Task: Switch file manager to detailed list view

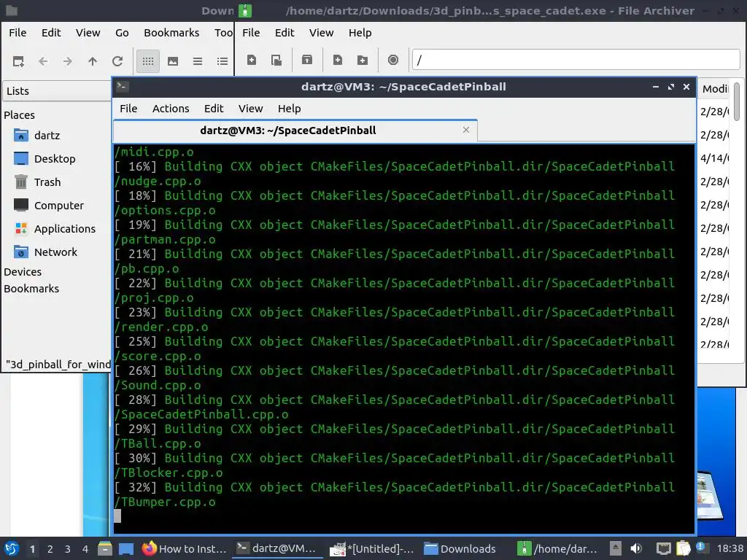Action: [x=222, y=61]
